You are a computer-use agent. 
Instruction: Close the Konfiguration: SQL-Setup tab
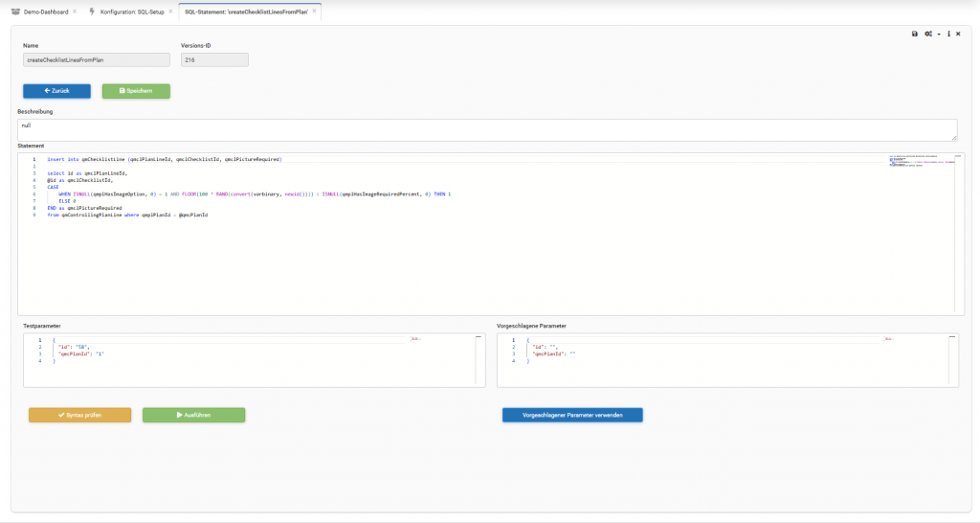point(170,11)
